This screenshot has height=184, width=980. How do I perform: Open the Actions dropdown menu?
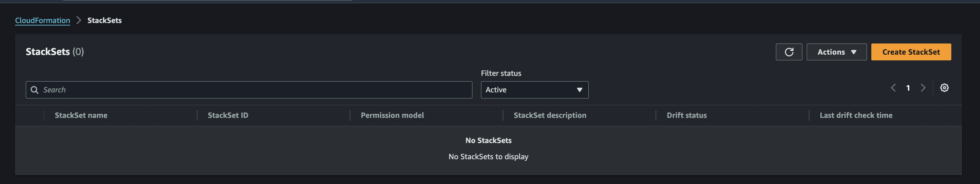pos(836,52)
